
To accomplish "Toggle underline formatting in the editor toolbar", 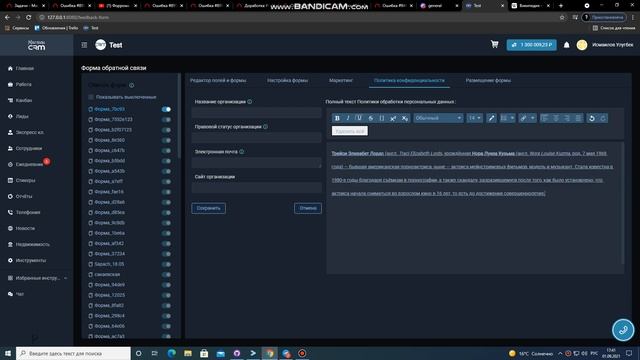I will tap(359, 118).
